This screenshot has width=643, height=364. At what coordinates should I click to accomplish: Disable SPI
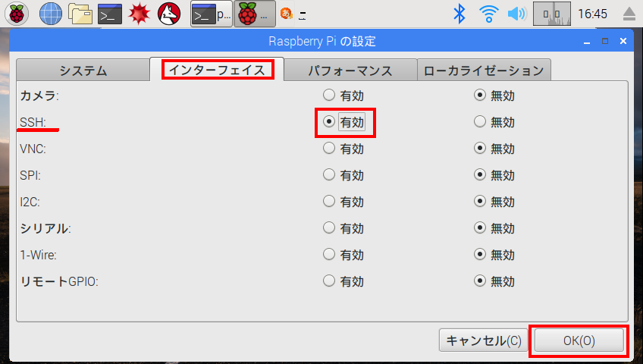494,175
